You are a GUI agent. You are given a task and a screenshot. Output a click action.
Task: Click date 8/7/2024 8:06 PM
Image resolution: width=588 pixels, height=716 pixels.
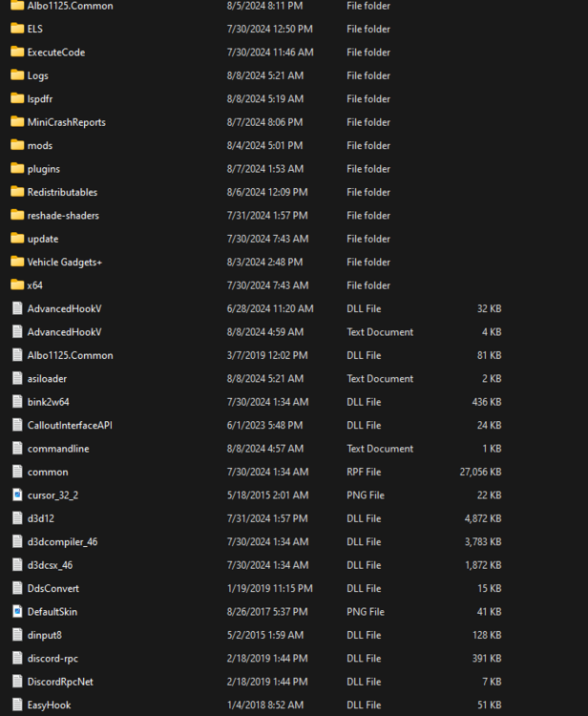pyautogui.click(x=264, y=122)
